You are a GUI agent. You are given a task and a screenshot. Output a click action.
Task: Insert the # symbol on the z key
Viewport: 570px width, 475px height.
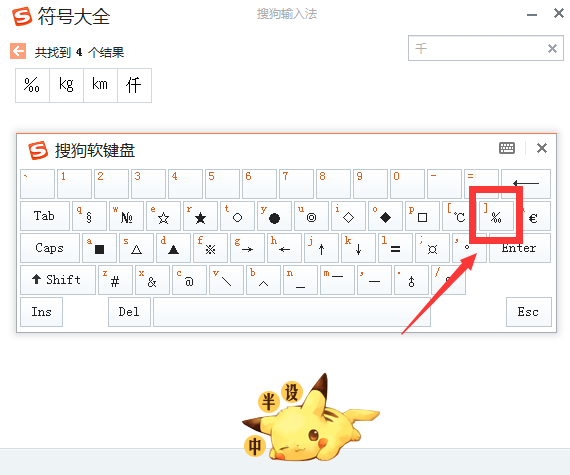[x=115, y=279]
